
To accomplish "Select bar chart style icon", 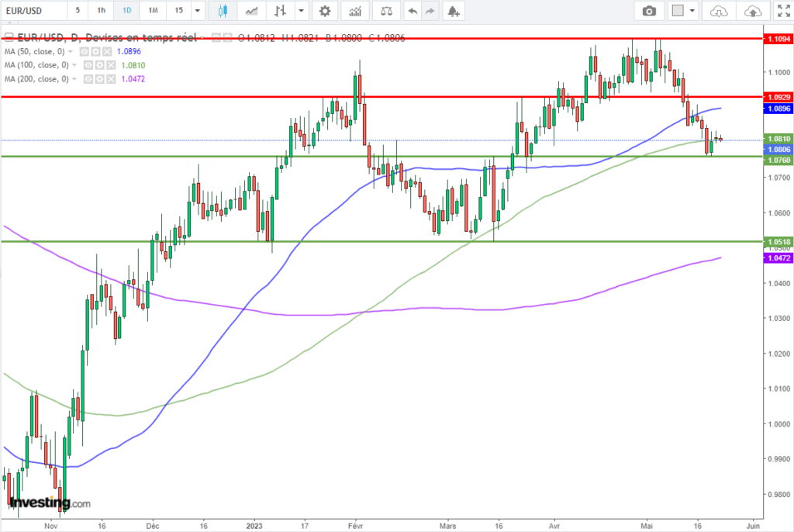I will pyautogui.click(x=280, y=11).
